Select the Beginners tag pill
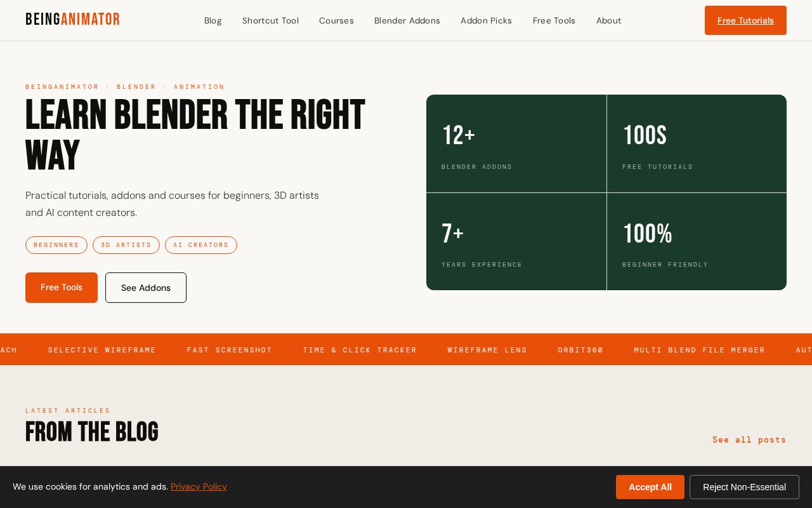Image resolution: width=812 pixels, height=508 pixels. [56, 245]
